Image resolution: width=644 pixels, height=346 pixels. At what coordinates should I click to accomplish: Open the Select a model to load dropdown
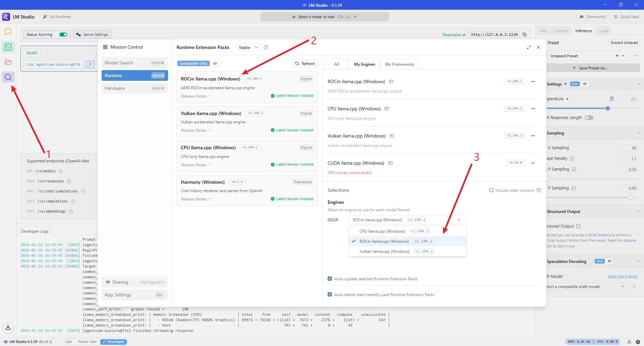click(324, 17)
